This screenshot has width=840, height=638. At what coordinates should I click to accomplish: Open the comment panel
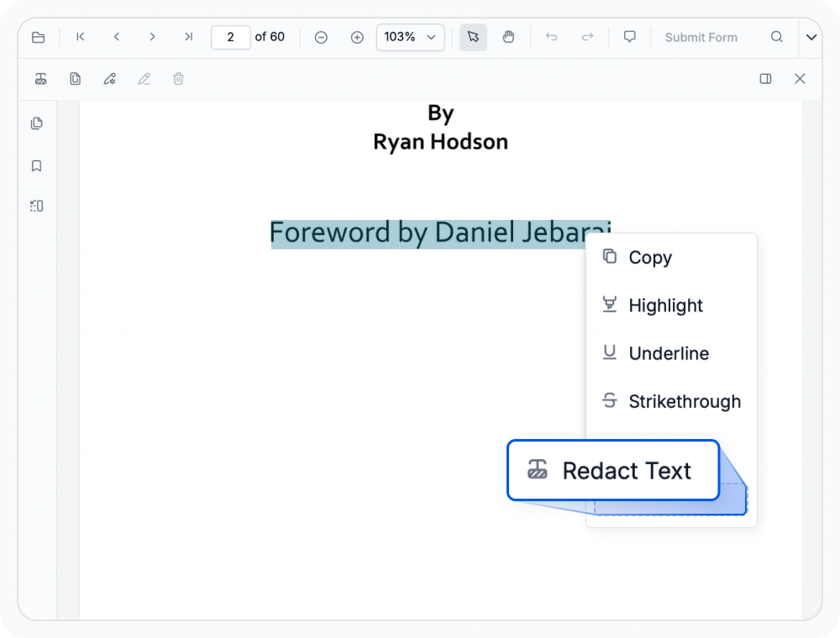pyautogui.click(x=630, y=37)
